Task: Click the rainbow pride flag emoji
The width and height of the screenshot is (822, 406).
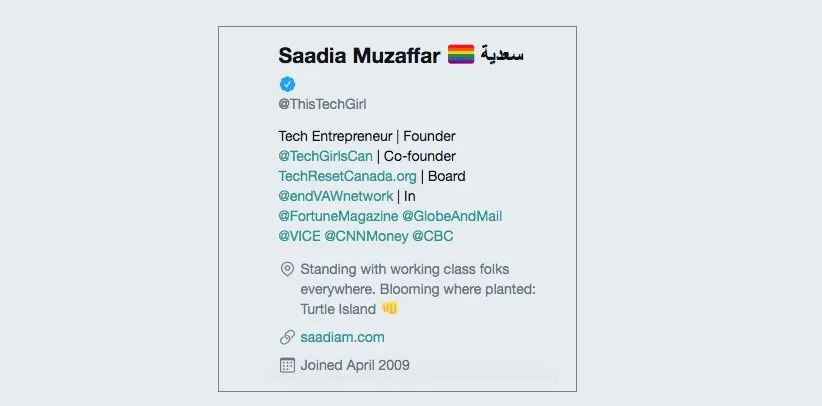Action: click(461, 56)
